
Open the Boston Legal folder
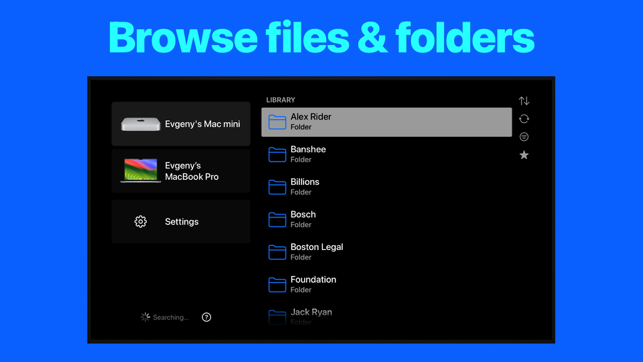pos(386,252)
